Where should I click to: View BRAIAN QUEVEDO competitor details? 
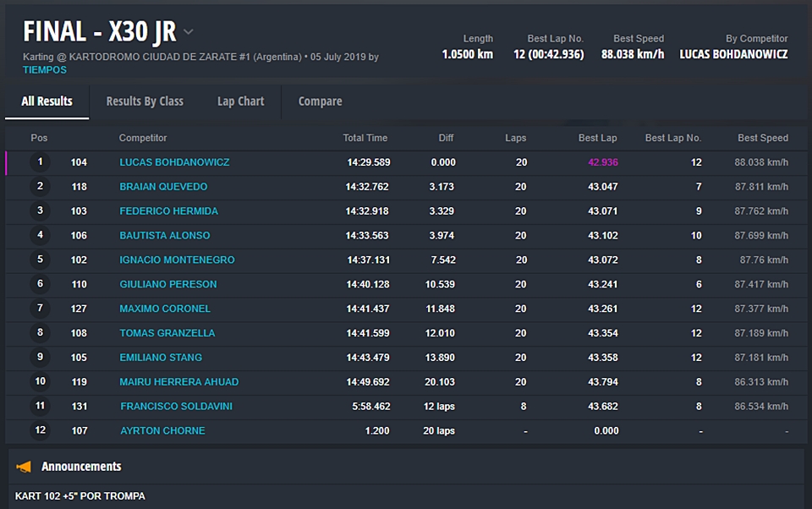(163, 187)
